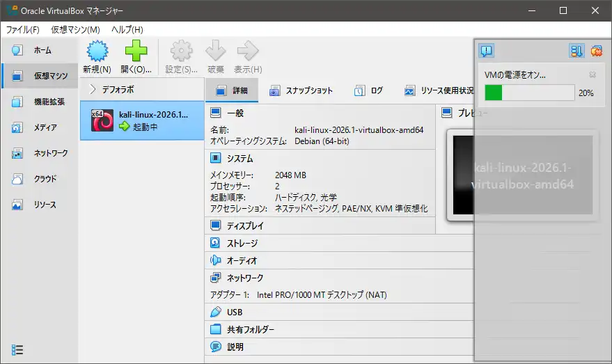Open the ホーム sidebar section
This screenshot has height=364, width=612.
39,50
